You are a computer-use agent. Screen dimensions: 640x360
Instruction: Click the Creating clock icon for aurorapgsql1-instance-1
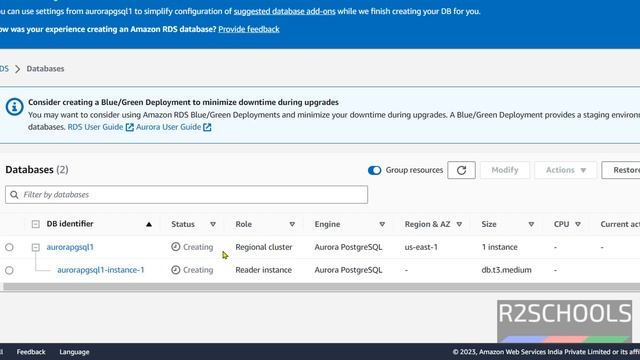176,270
